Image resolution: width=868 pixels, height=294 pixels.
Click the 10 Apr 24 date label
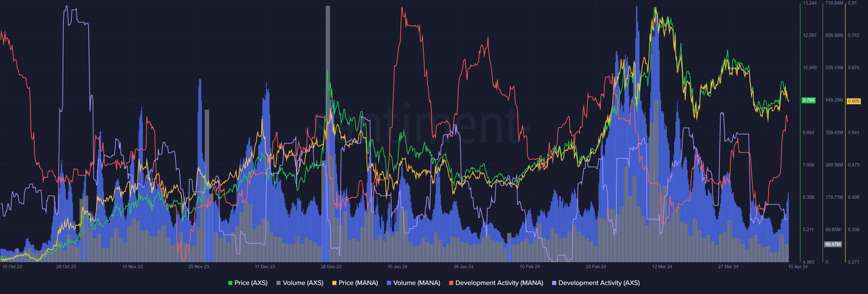(797, 267)
